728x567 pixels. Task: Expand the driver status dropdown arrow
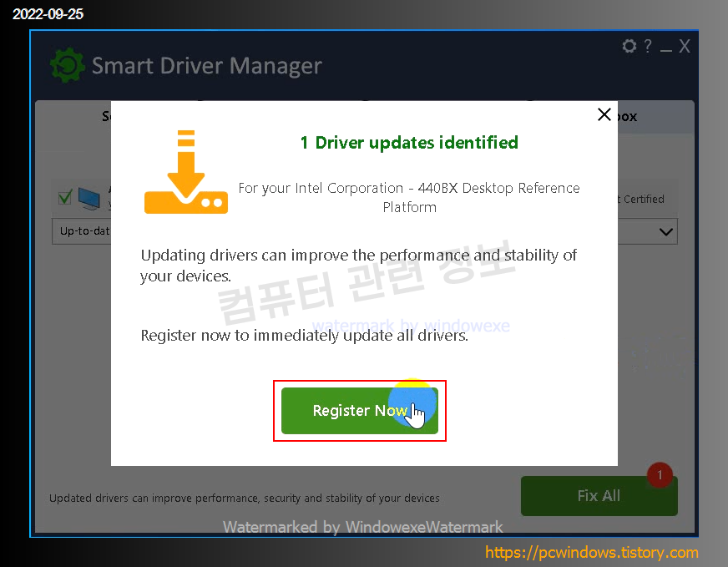665,231
